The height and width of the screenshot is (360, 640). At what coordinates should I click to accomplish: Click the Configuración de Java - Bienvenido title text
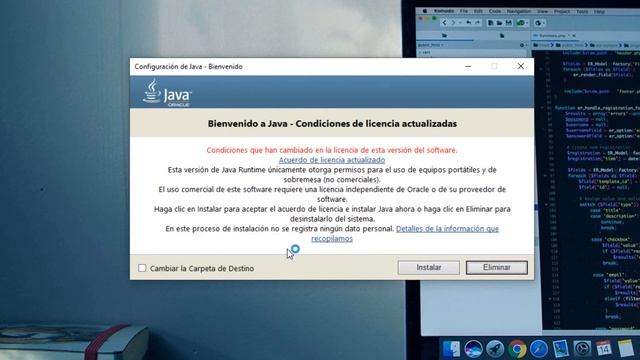(x=189, y=67)
